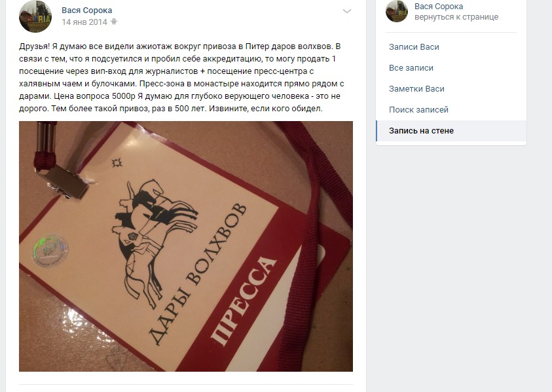Click the sidebar profile avatar thumbnail
Image resolution: width=552 pixels, height=392 pixels.
coord(397,11)
